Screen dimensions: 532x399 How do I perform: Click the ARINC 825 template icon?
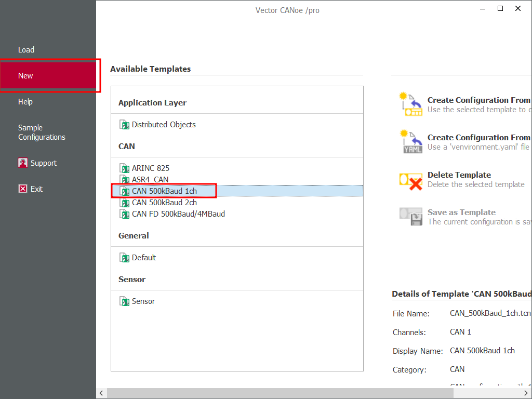[x=125, y=168]
